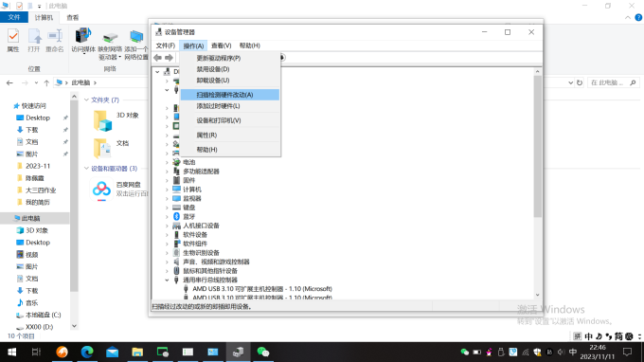Viewport: 644px width, 362px height.
Task: Open recent locations dropdown in Explorer
Action: [x=36, y=82]
